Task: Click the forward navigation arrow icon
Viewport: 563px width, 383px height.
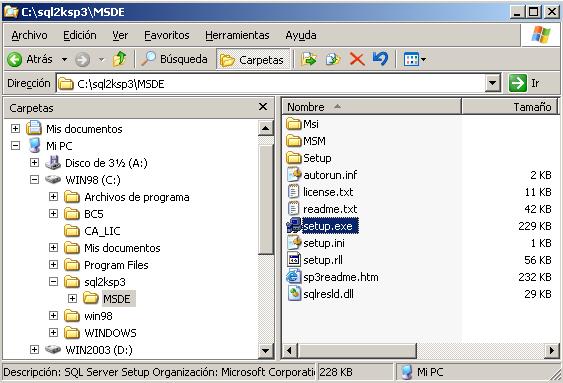Action: pyautogui.click(x=82, y=59)
